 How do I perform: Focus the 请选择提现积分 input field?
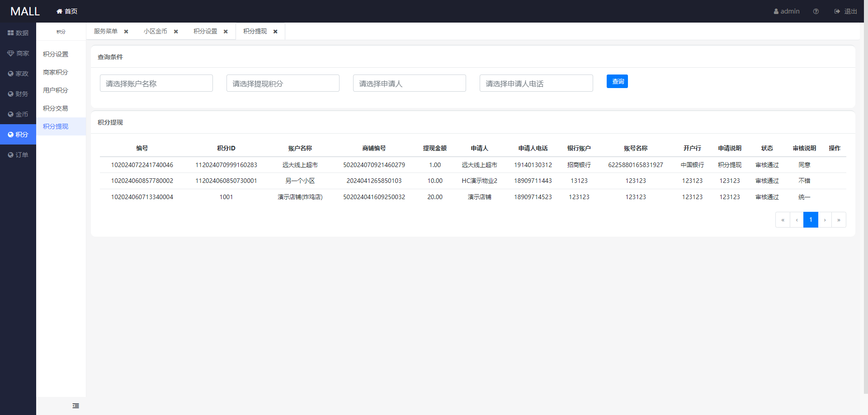(283, 83)
